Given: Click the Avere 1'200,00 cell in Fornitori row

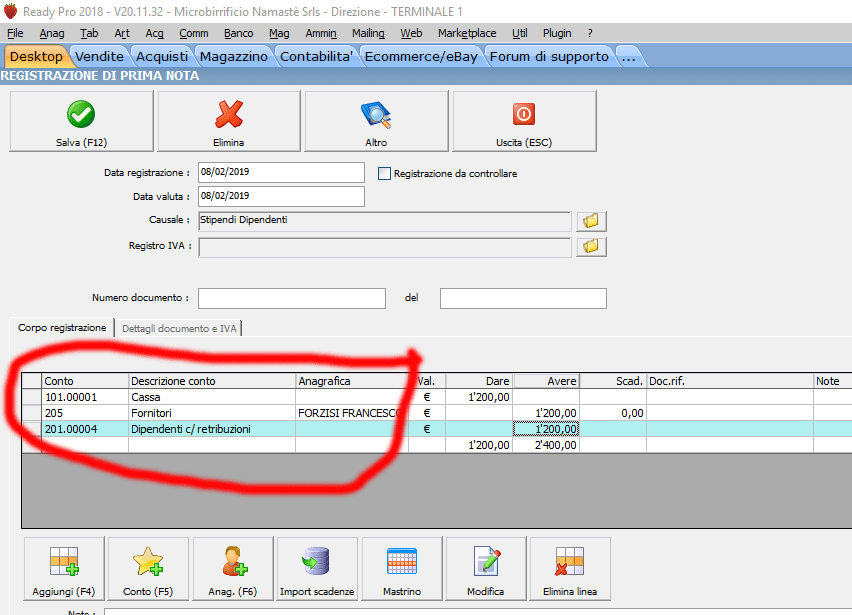Looking at the screenshot, I should coord(546,413).
